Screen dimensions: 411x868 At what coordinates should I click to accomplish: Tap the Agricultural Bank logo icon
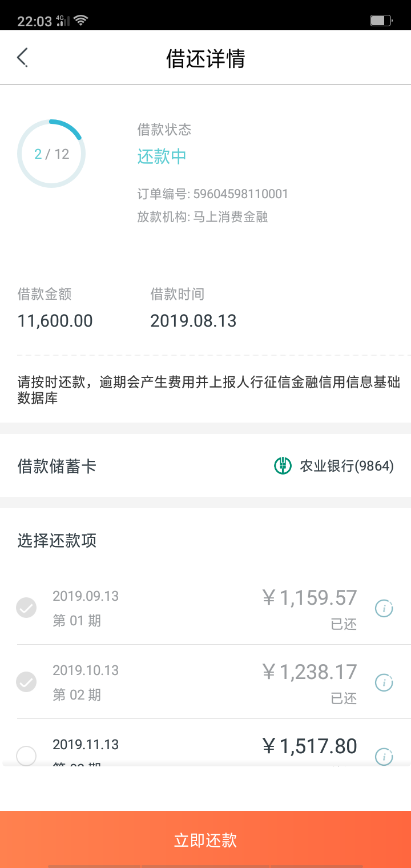tap(283, 466)
